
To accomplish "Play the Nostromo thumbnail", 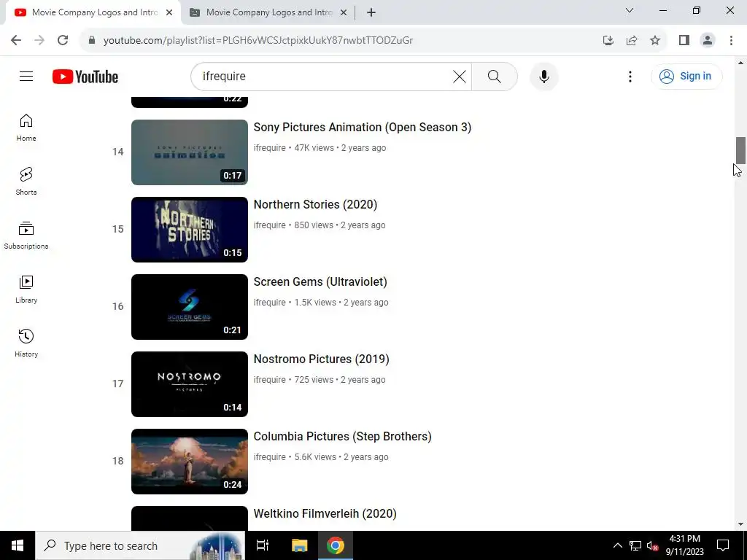I will click(190, 384).
